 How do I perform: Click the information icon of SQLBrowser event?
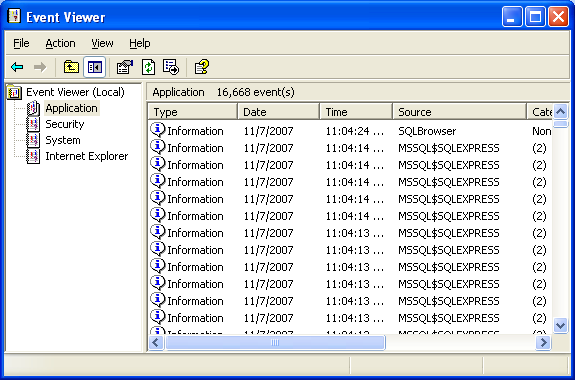click(x=158, y=130)
